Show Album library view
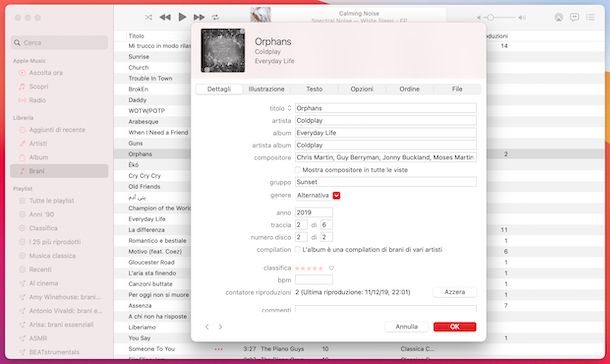The image size is (610, 364). (38, 157)
